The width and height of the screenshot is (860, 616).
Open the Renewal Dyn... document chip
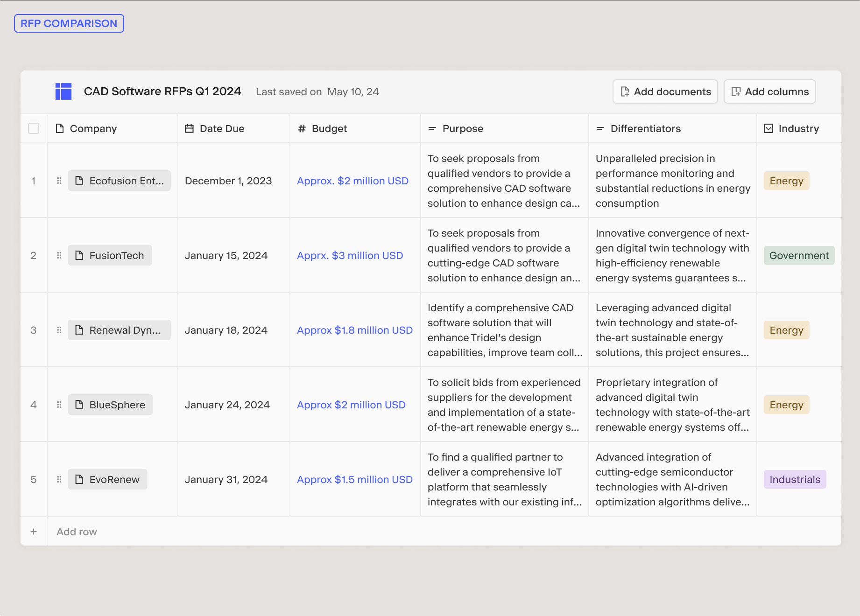[120, 330]
